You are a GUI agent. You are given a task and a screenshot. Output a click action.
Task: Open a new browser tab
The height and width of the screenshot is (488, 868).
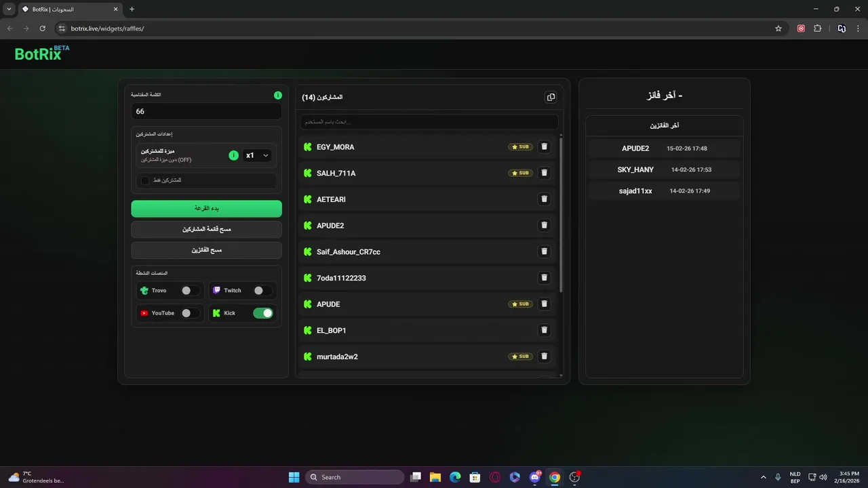132,9
